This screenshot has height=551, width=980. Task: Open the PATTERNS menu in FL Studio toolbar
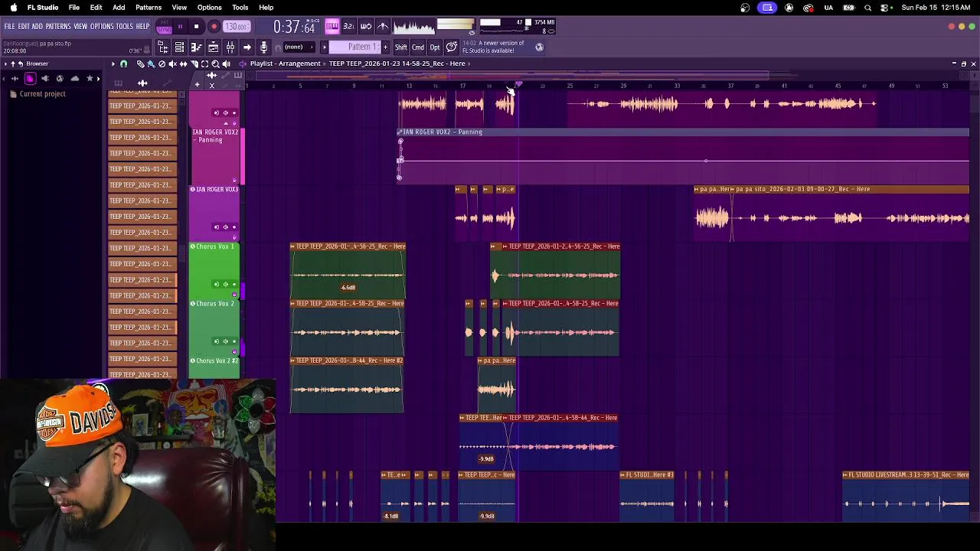point(57,27)
